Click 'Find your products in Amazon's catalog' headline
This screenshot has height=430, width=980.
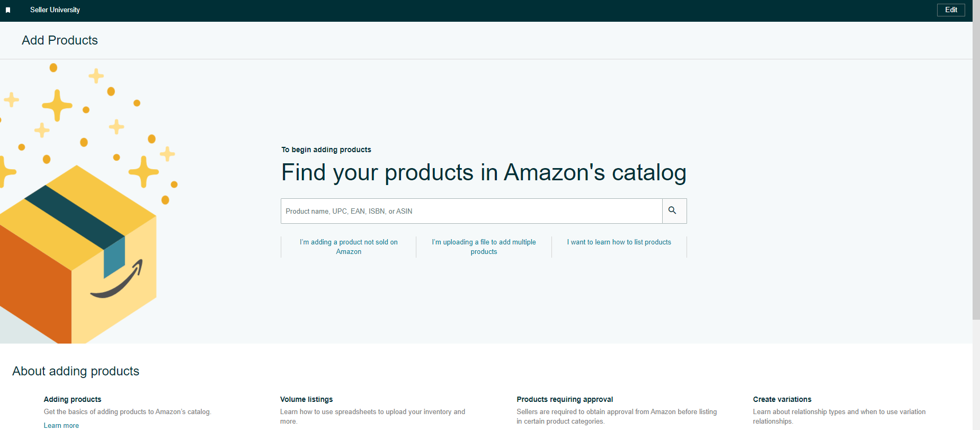pyautogui.click(x=484, y=173)
